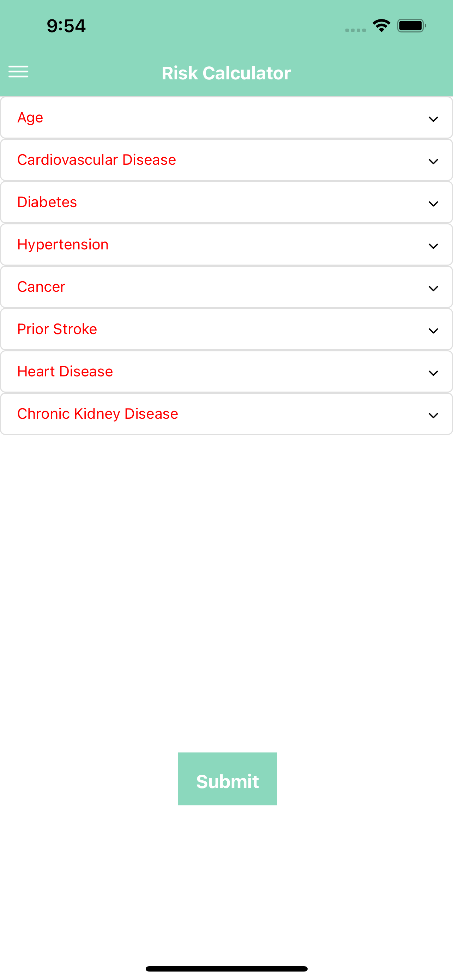Tap the home indicator bar

click(x=226, y=969)
